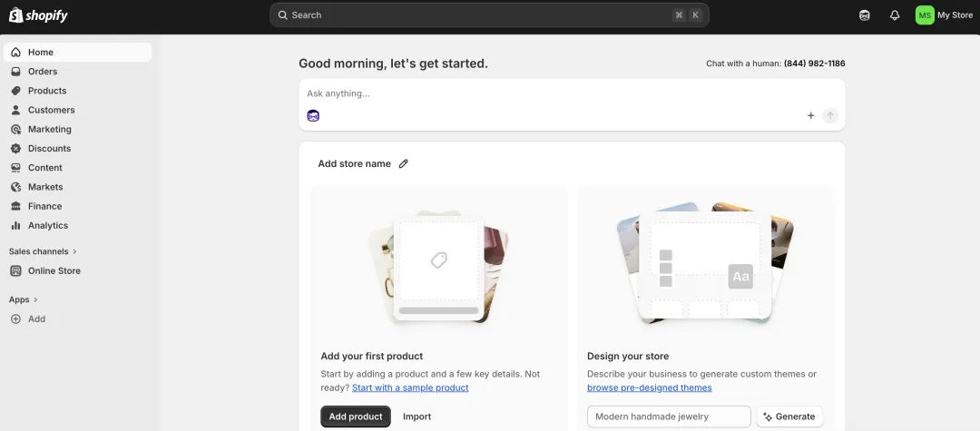980x431 pixels.
Task: Click the plus attachment icon in chat box
Action: click(x=810, y=115)
